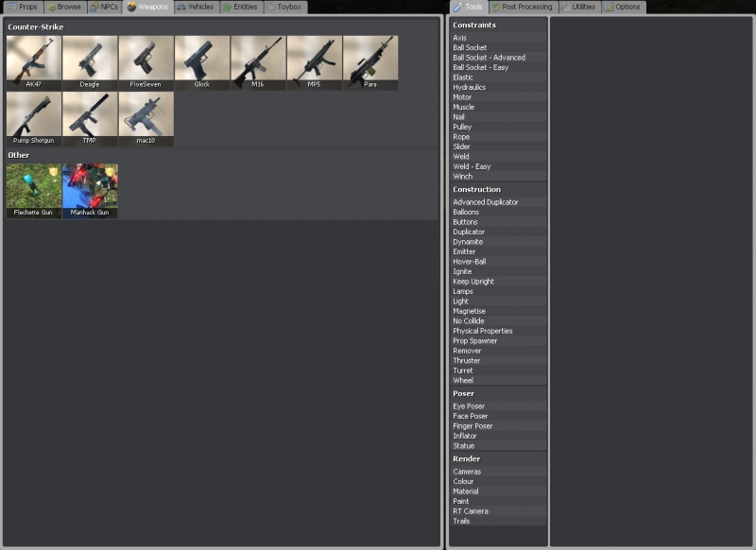
Task: Select the M16 rifle icon
Action: (258, 61)
